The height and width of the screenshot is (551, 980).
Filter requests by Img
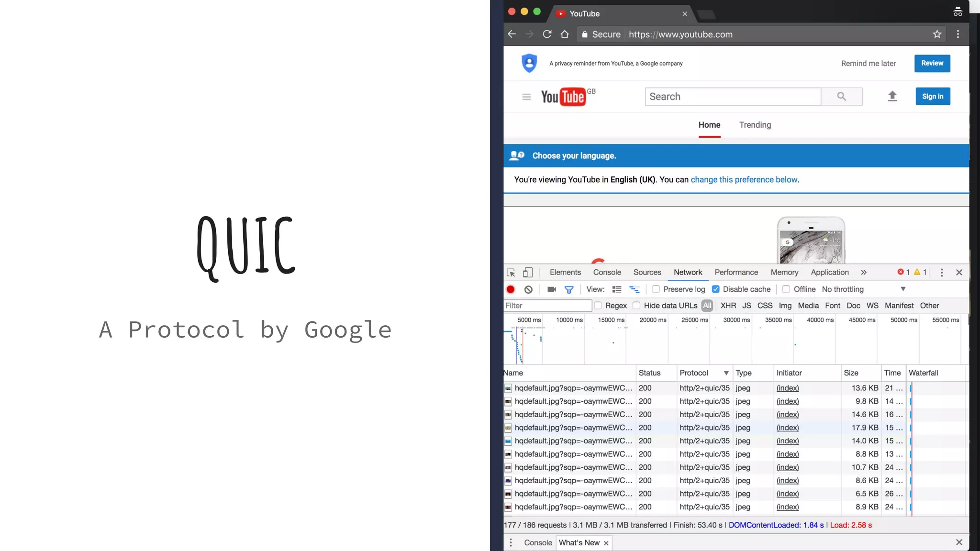(x=785, y=305)
